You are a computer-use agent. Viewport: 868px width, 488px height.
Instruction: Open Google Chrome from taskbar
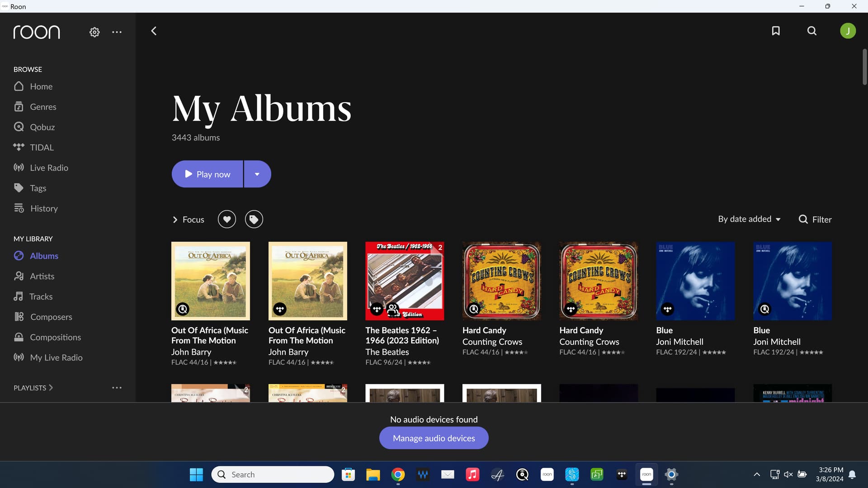[x=398, y=474]
